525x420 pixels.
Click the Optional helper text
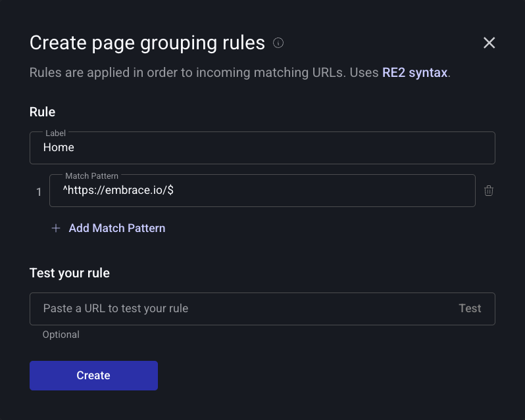point(61,335)
